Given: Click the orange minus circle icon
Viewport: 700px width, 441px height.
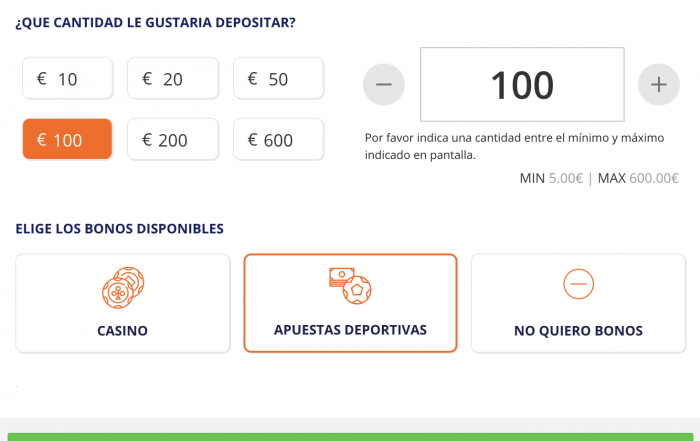Looking at the screenshot, I should click(x=578, y=284).
